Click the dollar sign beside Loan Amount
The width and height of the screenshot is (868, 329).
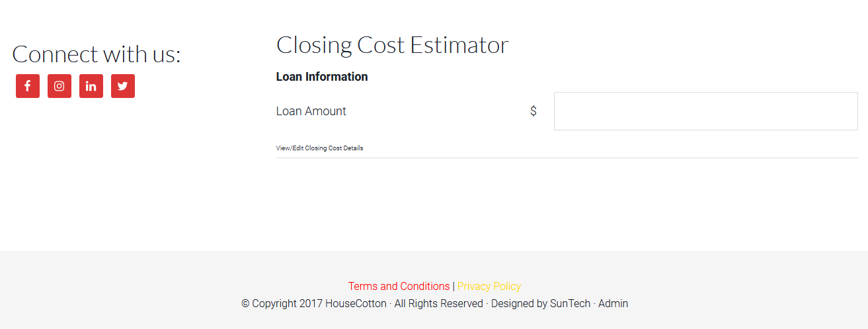click(x=533, y=111)
